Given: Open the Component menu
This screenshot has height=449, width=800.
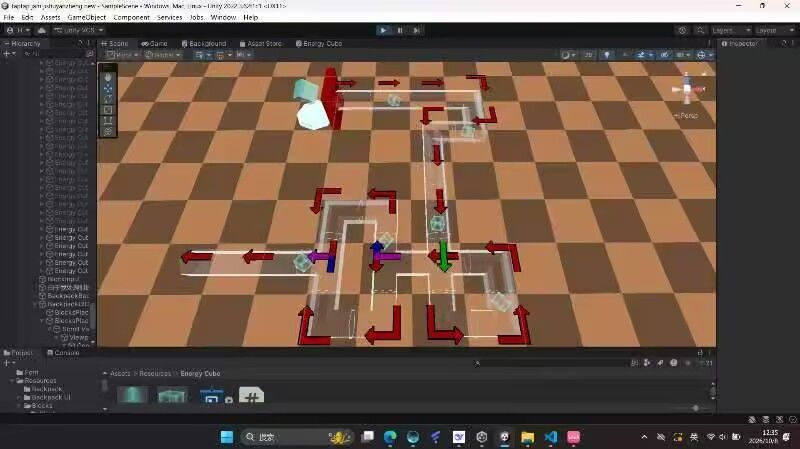Looking at the screenshot, I should [132, 17].
